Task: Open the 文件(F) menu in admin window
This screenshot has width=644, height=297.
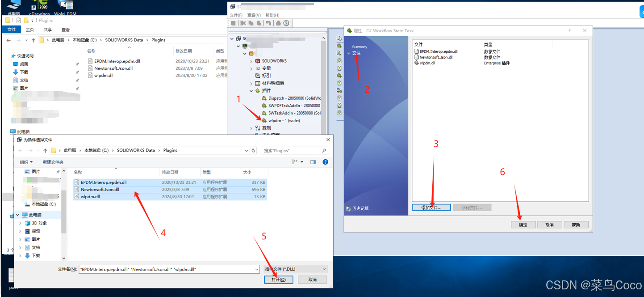Action: point(236,15)
